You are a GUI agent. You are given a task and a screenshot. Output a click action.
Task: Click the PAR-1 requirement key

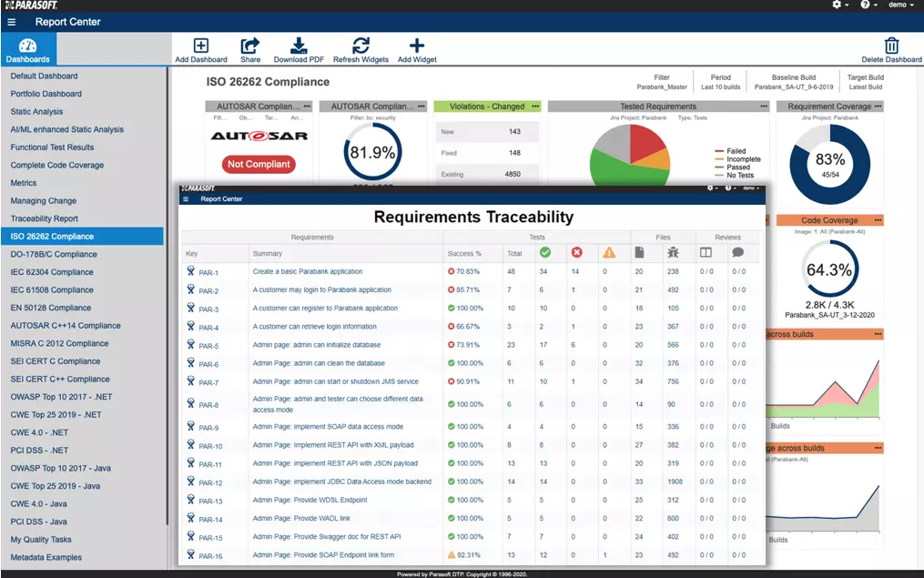(x=208, y=273)
